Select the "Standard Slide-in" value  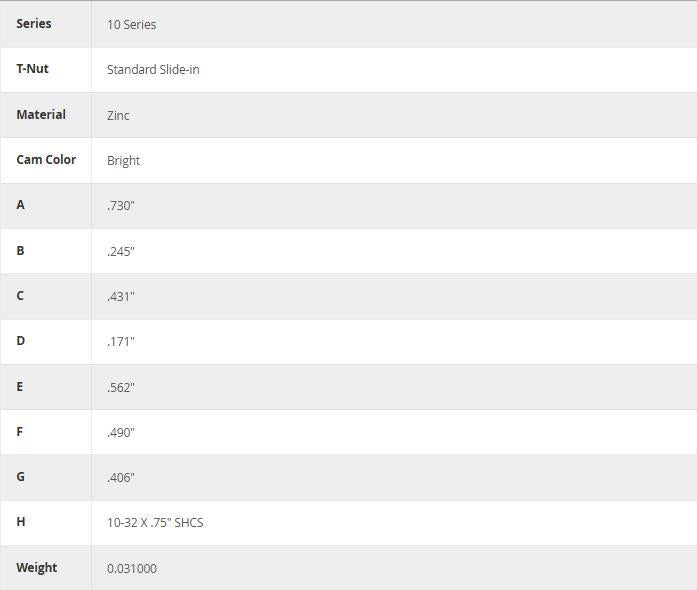coord(153,70)
